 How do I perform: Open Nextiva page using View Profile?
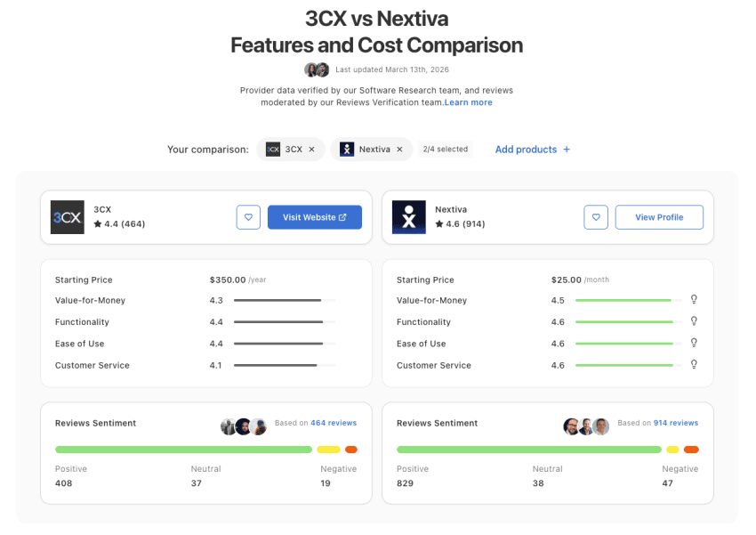coord(659,216)
